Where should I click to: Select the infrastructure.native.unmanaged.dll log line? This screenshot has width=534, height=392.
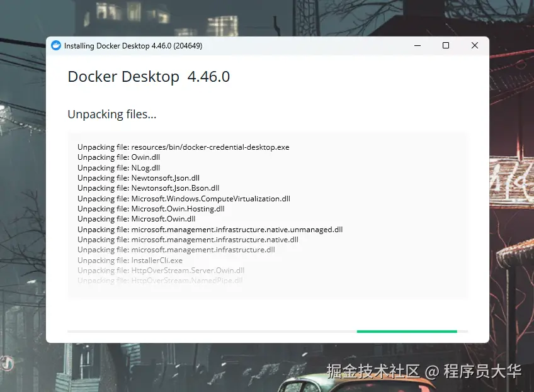click(210, 230)
